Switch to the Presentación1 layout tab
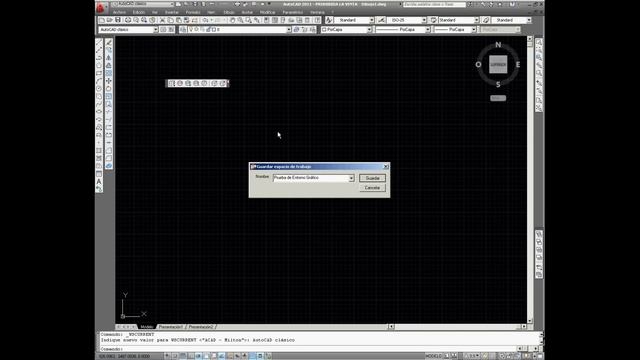This screenshot has width=640, height=360. point(171,327)
